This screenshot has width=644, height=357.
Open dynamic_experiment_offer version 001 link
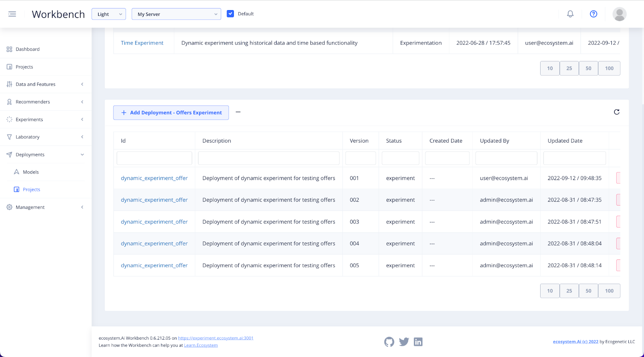tap(154, 178)
